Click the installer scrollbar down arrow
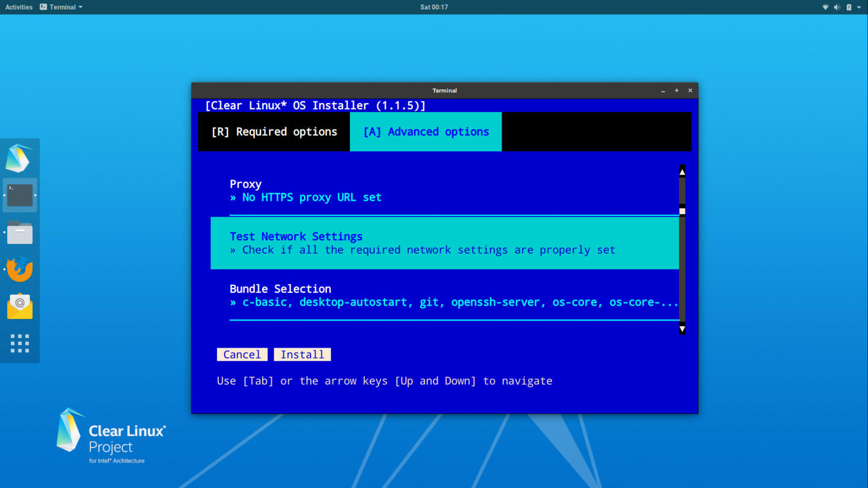Image resolution: width=868 pixels, height=488 pixels. click(x=682, y=329)
